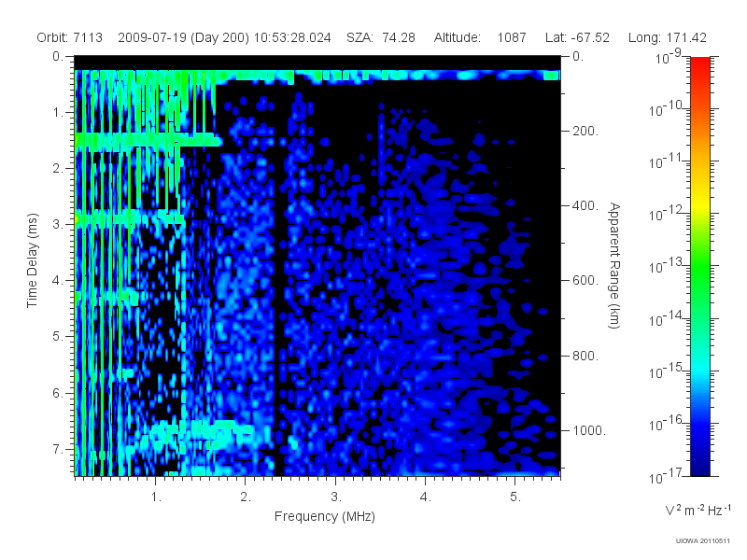Click the '7.' tick label on the time delay axis
This screenshot has width=747, height=560.
click(58, 449)
